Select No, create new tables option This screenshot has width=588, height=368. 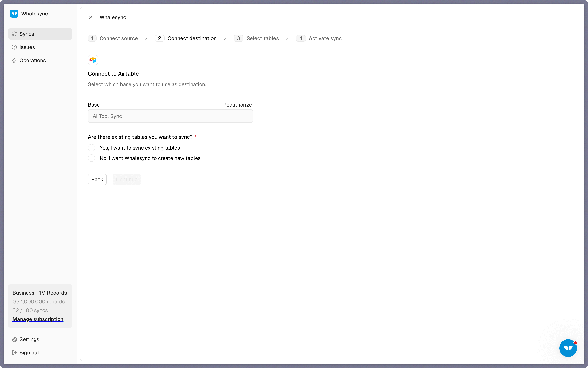tap(91, 158)
